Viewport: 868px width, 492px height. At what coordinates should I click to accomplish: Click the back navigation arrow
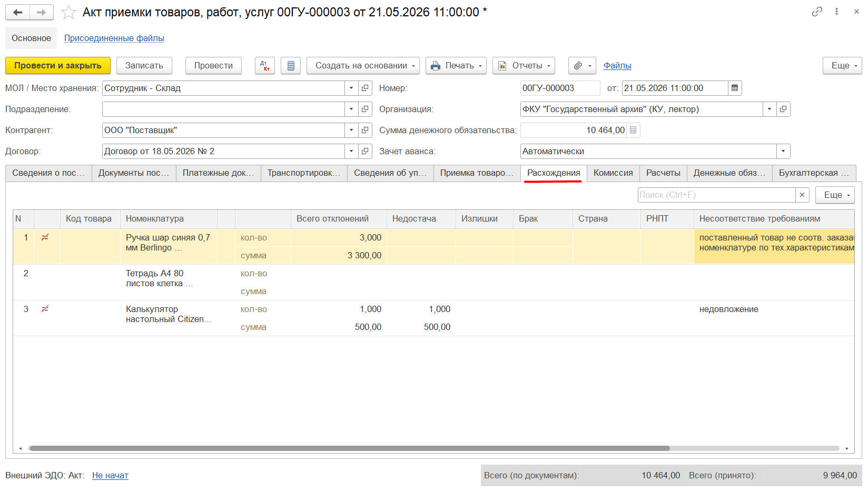click(x=17, y=12)
